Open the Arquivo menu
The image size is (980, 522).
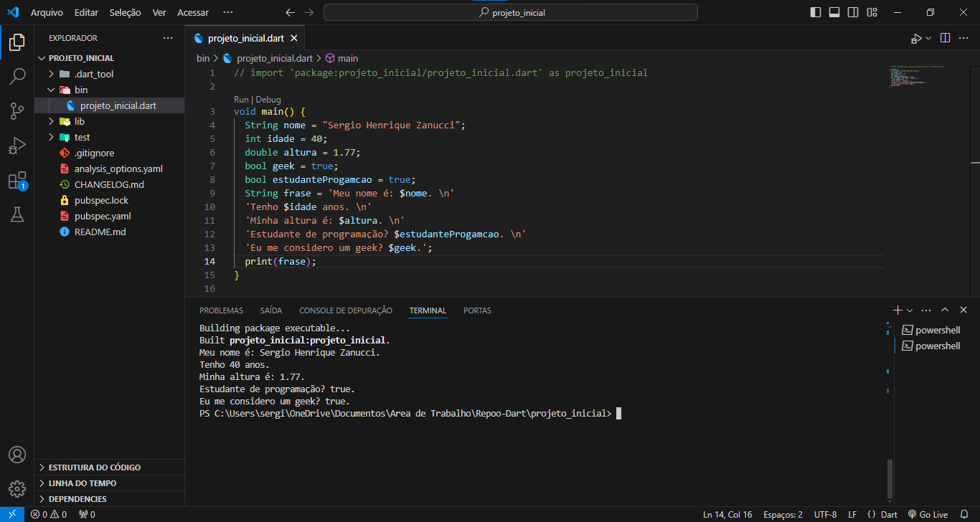click(x=47, y=12)
